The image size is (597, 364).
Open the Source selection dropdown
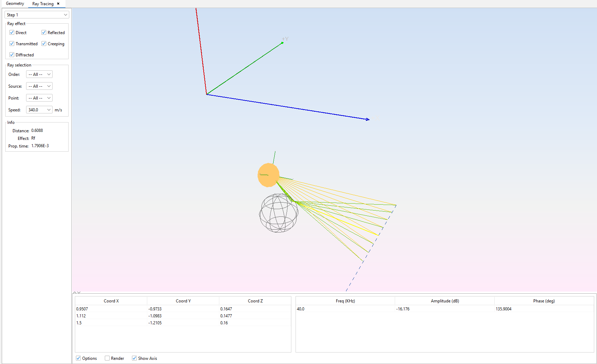click(x=39, y=86)
